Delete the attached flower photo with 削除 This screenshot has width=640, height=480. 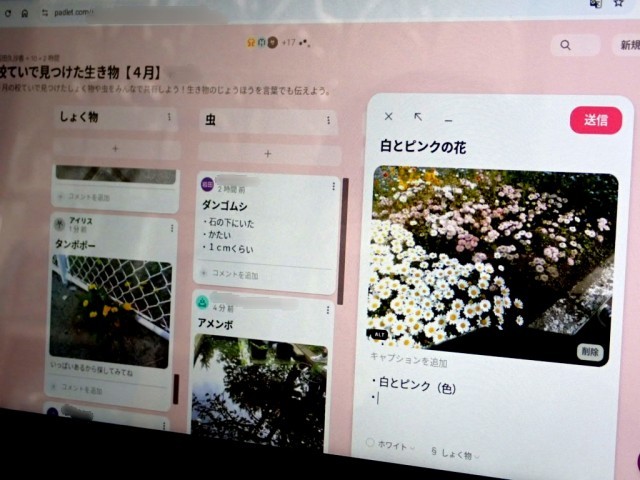tap(590, 351)
